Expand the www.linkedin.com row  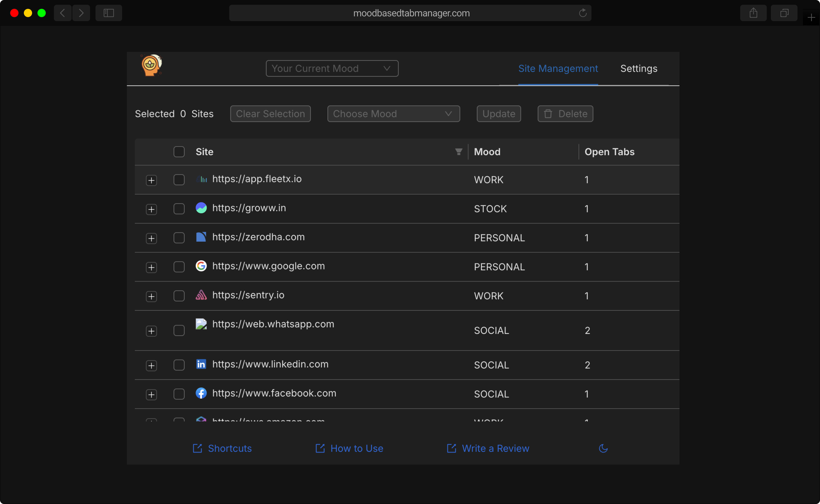[151, 366]
